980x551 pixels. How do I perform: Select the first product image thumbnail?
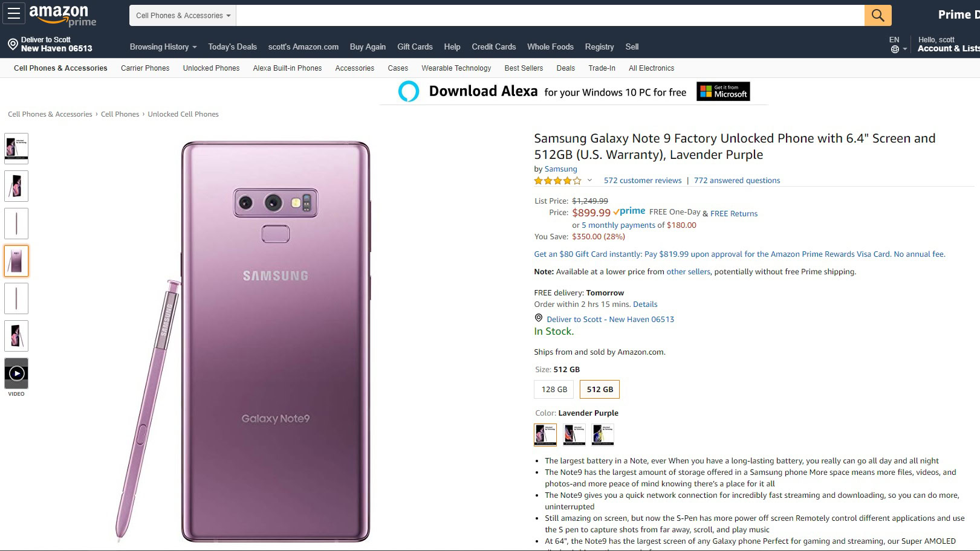click(16, 148)
